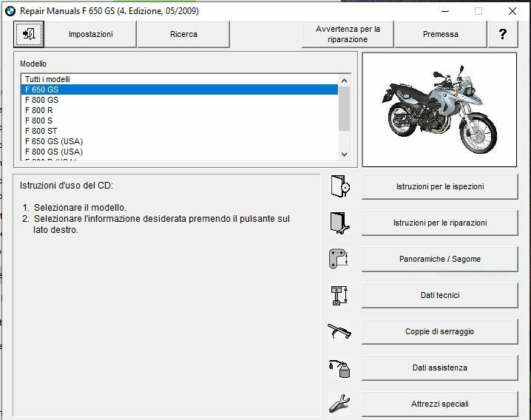Select F 800 GS in model list

pos(41,100)
